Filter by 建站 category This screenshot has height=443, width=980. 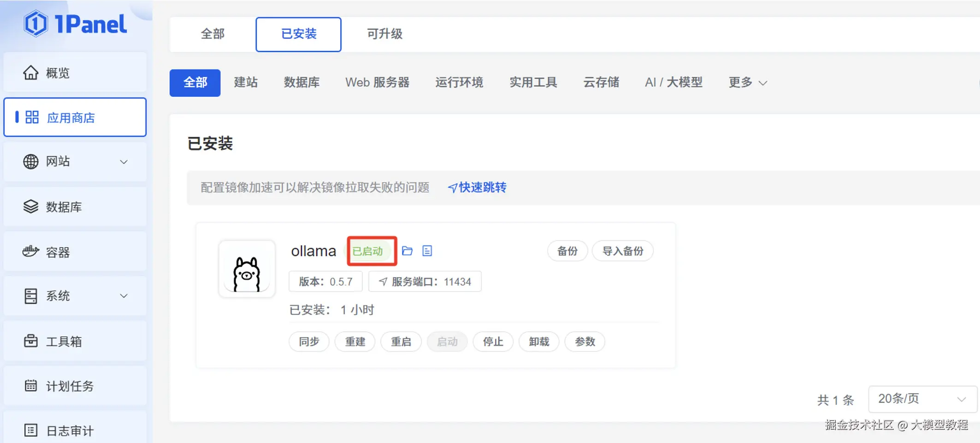(246, 82)
